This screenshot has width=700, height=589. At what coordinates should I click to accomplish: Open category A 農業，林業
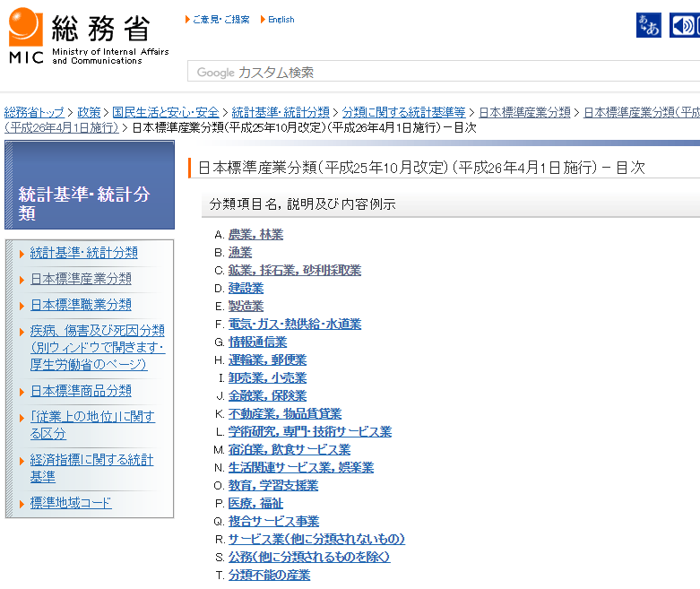(255, 235)
